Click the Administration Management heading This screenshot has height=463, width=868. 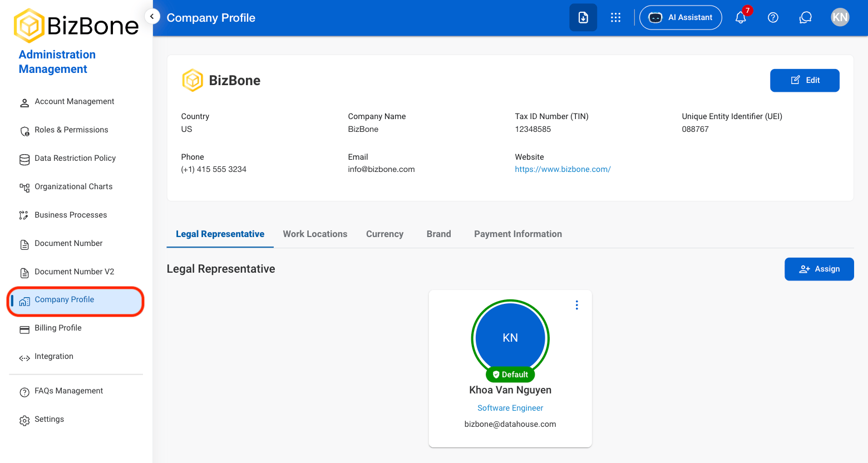point(57,62)
